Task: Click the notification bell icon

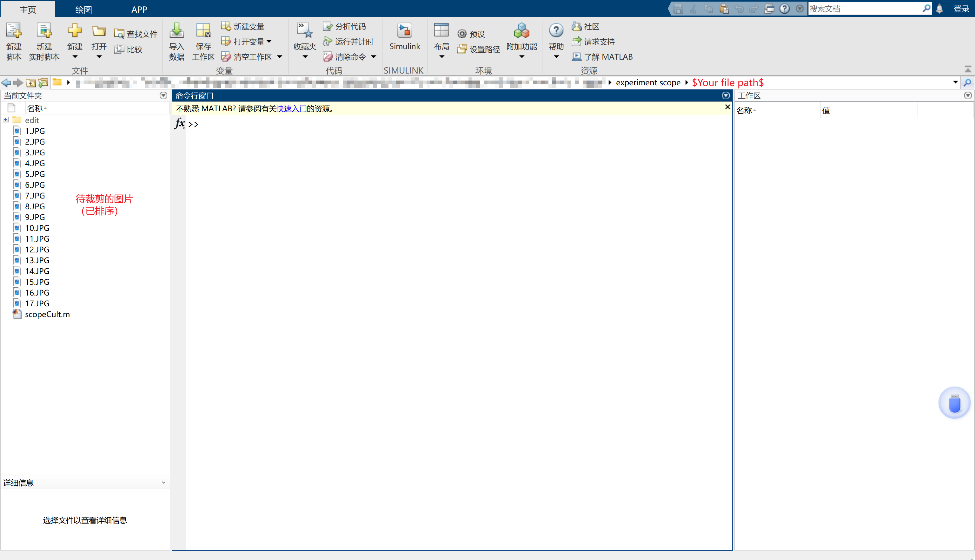Action: pos(939,9)
